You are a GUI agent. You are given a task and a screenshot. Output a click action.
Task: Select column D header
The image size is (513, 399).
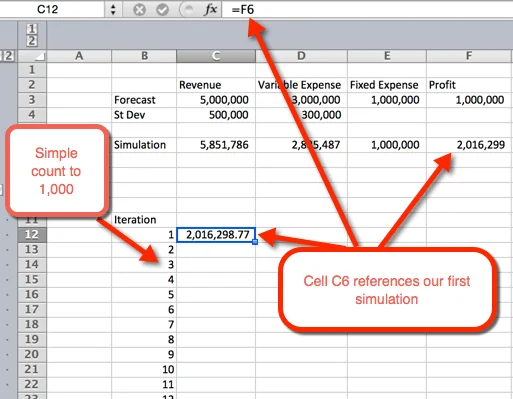point(301,56)
